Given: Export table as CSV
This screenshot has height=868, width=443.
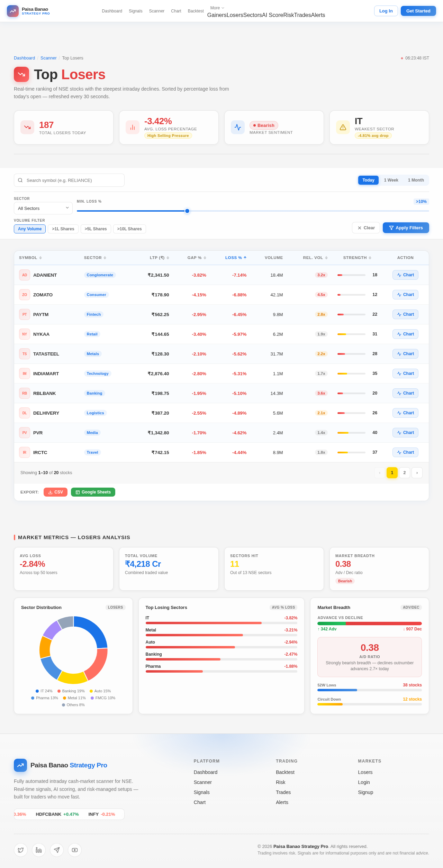Looking at the screenshot, I should (x=55, y=492).
